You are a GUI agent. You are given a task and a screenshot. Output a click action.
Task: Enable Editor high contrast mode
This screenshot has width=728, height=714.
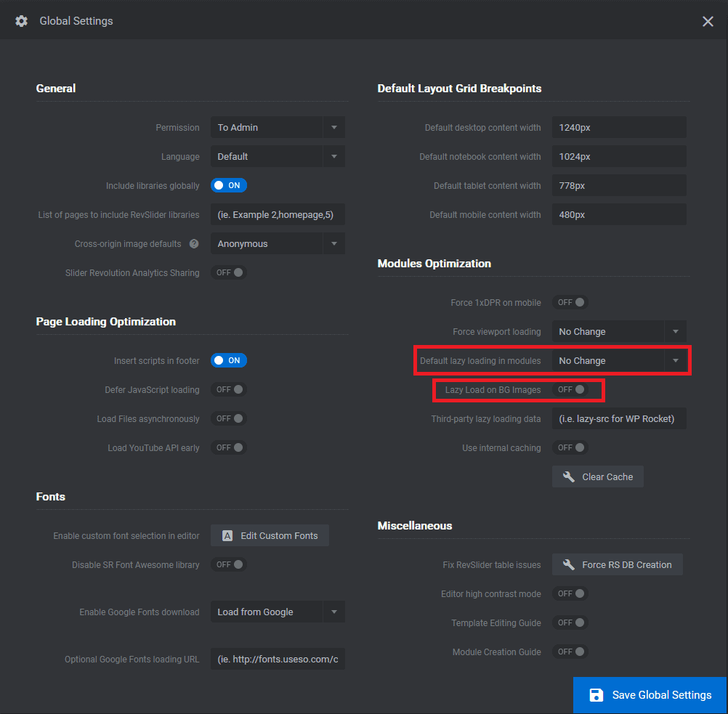coord(570,593)
